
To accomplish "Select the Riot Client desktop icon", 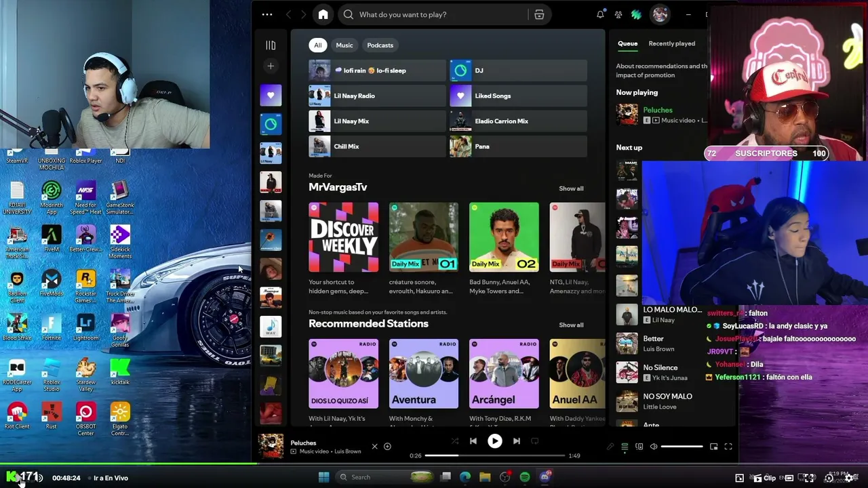I will 17,415.
